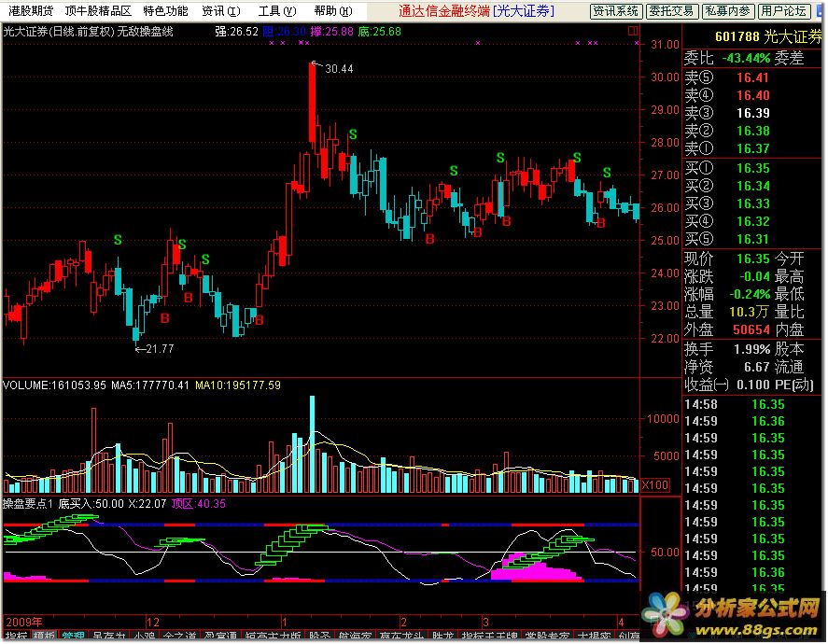Screen dimensions: 828x644
Task: Select the 赢在龙头 indicator tab
Action: click(x=401, y=637)
